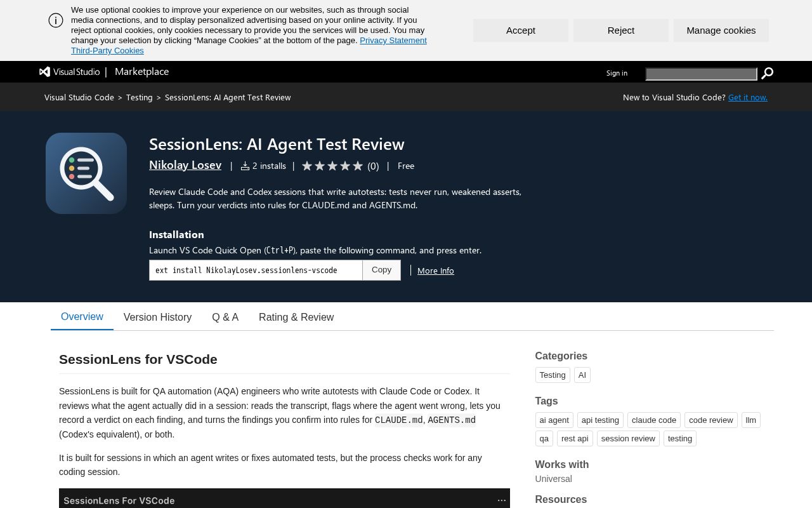Click the cookie info icon
The height and width of the screenshot is (508, 812).
[56, 20]
